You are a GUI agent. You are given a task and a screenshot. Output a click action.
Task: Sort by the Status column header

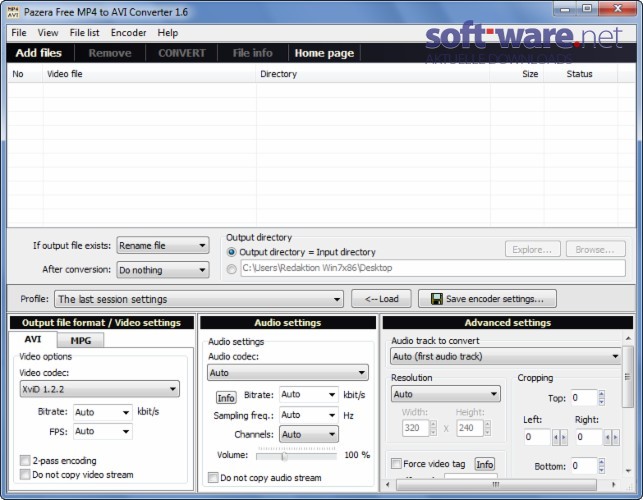pyautogui.click(x=580, y=74)
